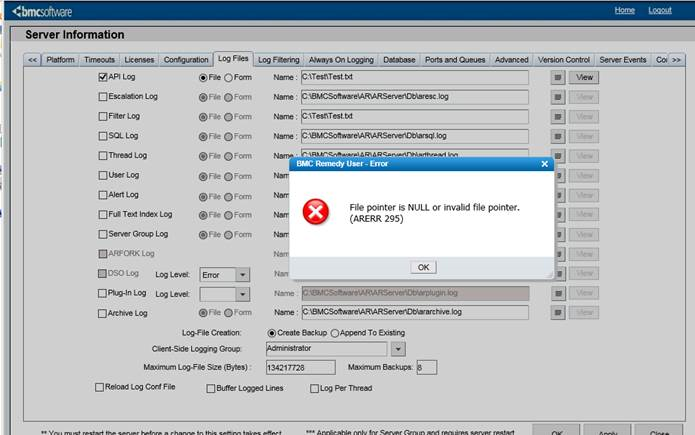Switch to the Server Events tab

point(623,60)
